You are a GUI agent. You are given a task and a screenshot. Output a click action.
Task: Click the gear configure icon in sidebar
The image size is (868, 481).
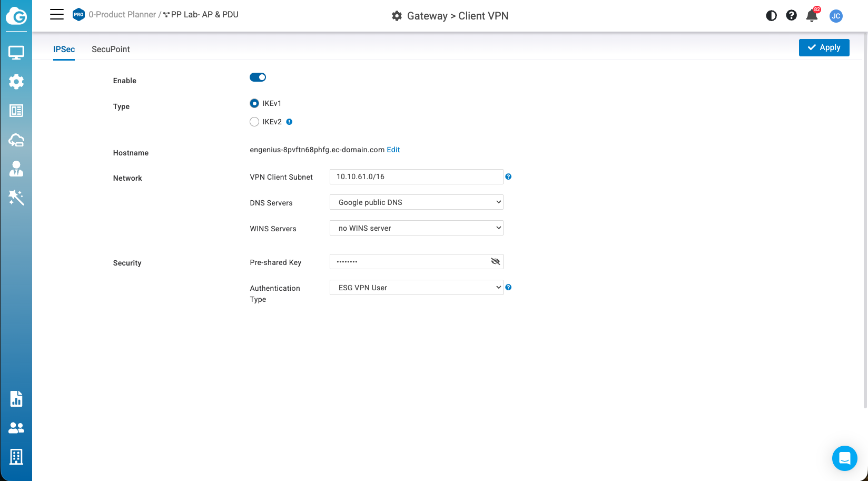pyautogui.click(x=16, y=82)
